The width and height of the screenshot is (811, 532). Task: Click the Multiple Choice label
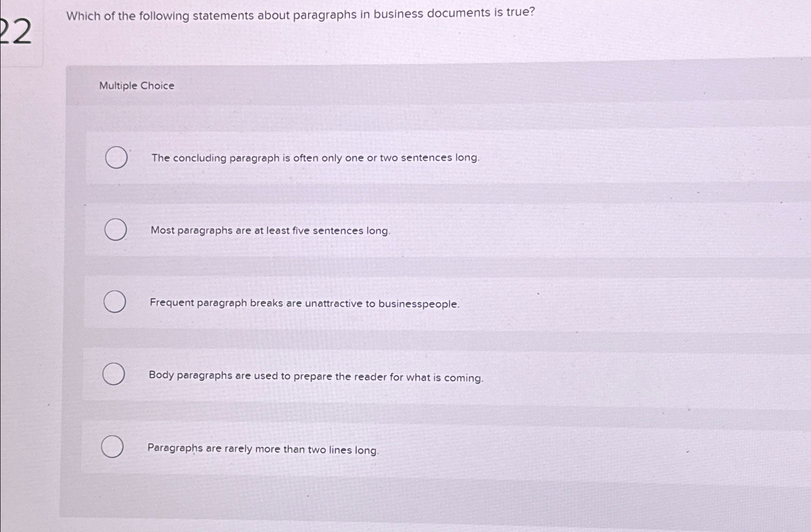pos(136,85)
